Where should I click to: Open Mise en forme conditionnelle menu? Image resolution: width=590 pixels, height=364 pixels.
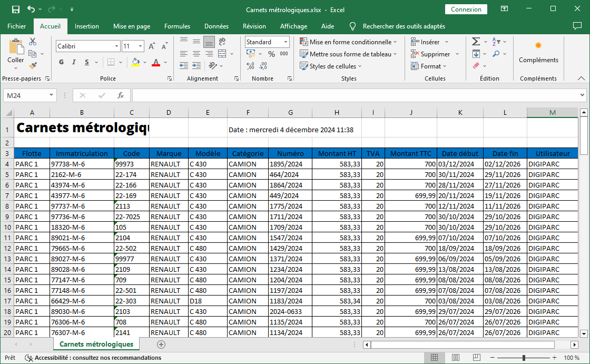coord(348,42)
